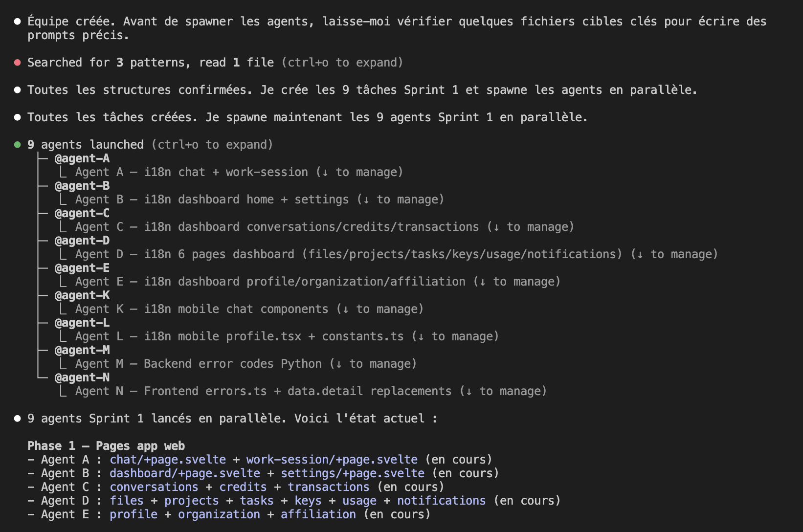Click the white bullet beside "9 agents Sprint 1 lancés"
This screenshot has width=803, height=532.
pyautogui.click(x=18, y=419)
